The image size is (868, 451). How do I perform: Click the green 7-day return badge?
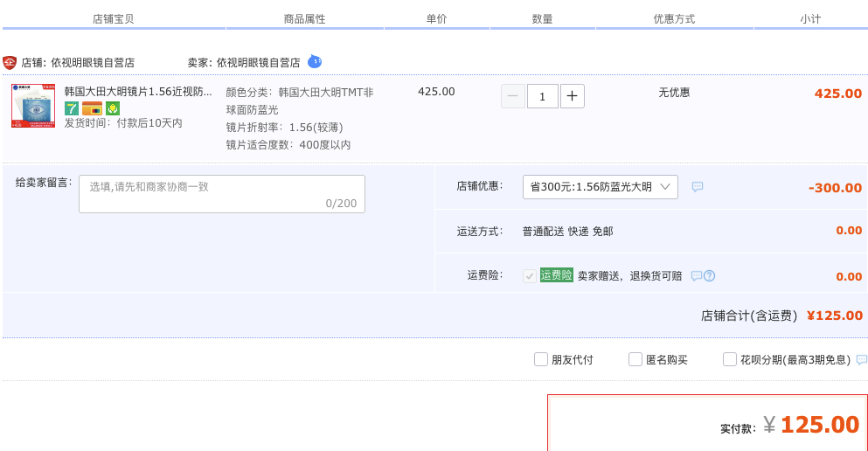[x=72, y=108]
